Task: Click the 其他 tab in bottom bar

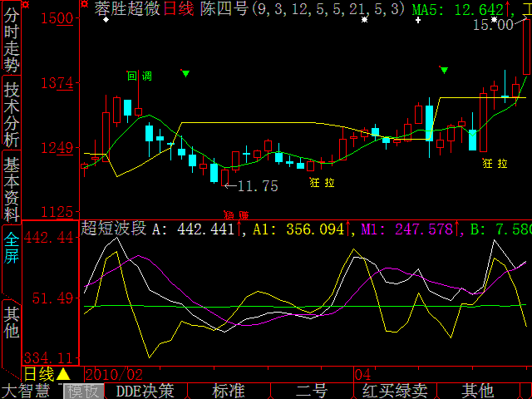Action: [477, 391]
